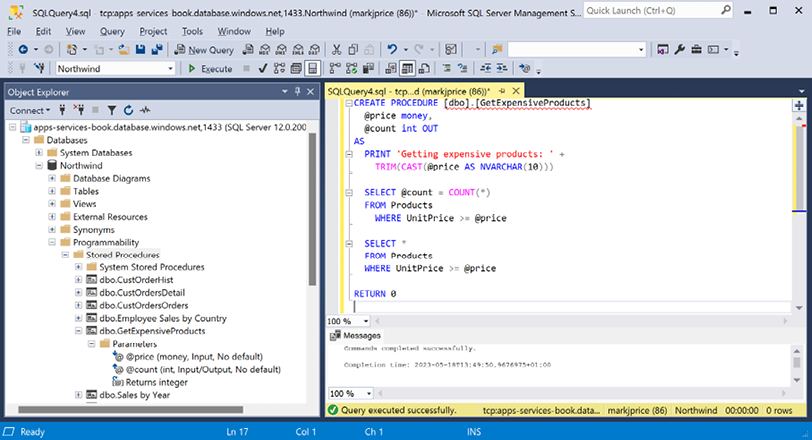The image size is (812, 440).
Task: Toggle Include Actual Execution Plan
Action: 335,68
